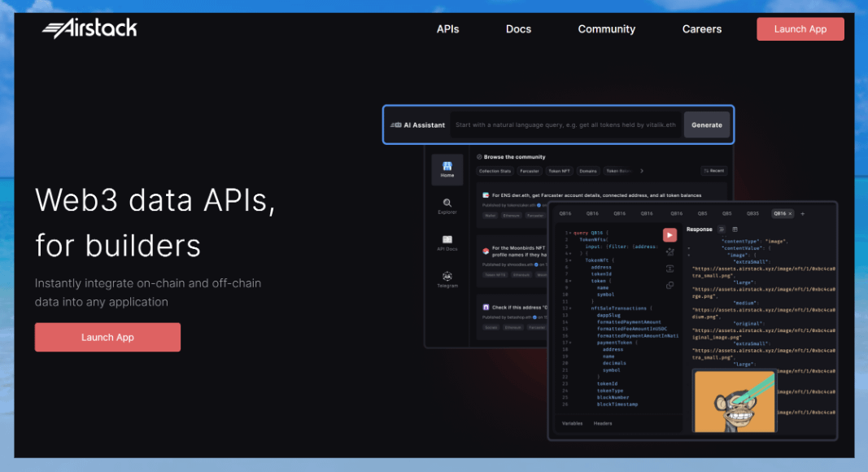Open the APIs menu item
868x472 pixels.
coord(447,29)
